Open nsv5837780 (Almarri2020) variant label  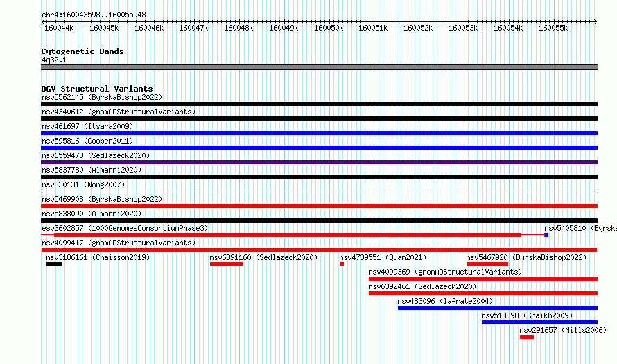point(92,170)
